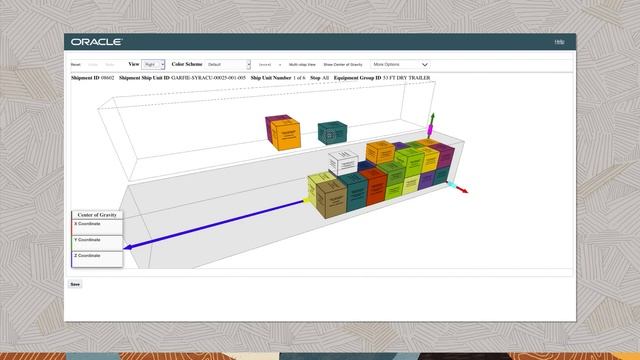Click X Coordinate field in Center of Gravity

[x=97, y=227]
